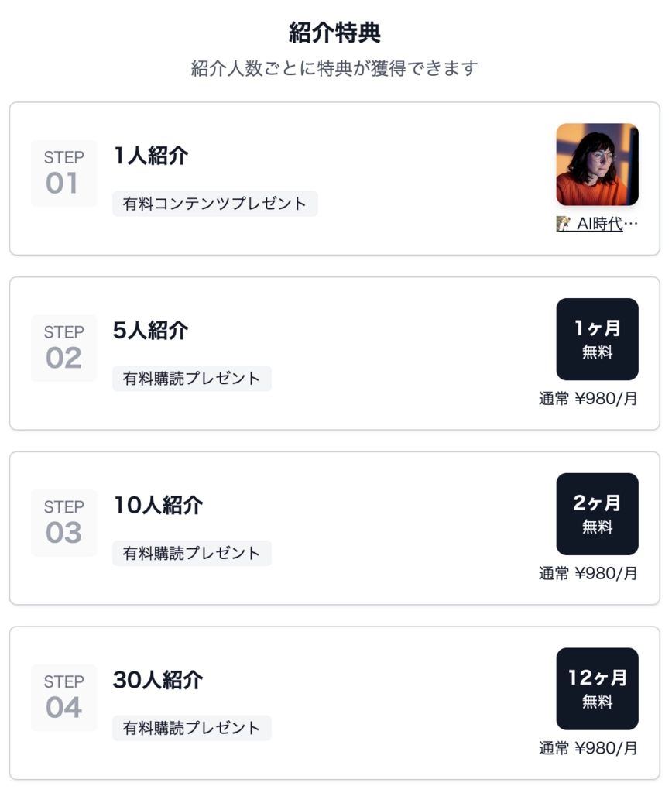Open the AI時代 content thumbnail image
672x793 pixels.
tap(597, 164)
